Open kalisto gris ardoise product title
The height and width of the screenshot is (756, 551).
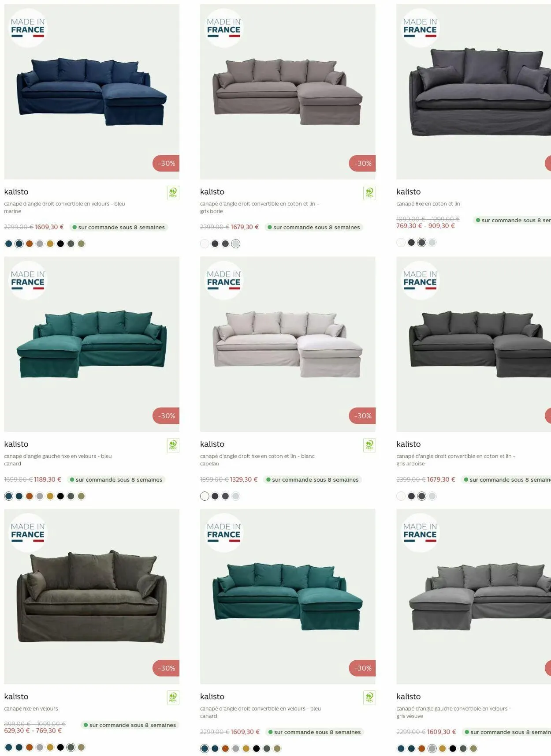[408, 444]
